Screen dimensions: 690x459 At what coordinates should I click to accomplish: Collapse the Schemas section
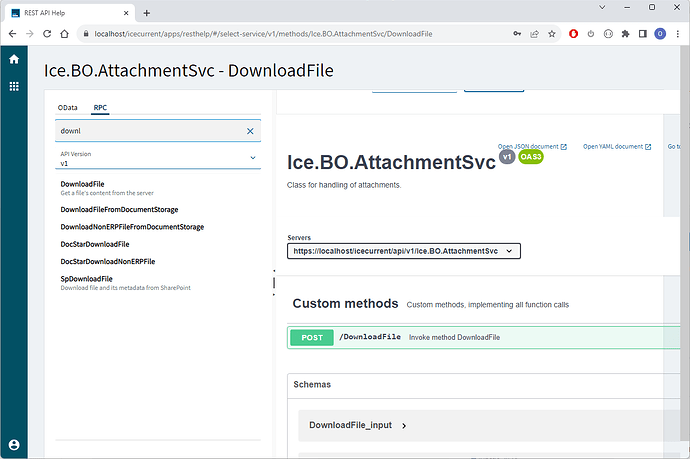[312, 385]
